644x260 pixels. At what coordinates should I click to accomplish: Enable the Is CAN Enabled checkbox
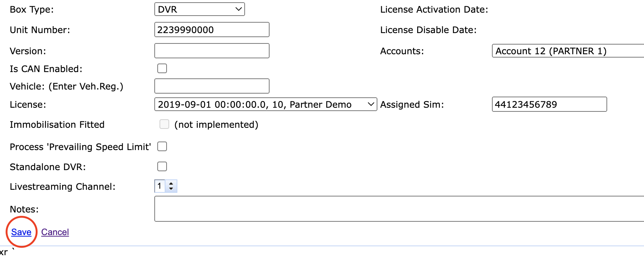click(162, 68)
